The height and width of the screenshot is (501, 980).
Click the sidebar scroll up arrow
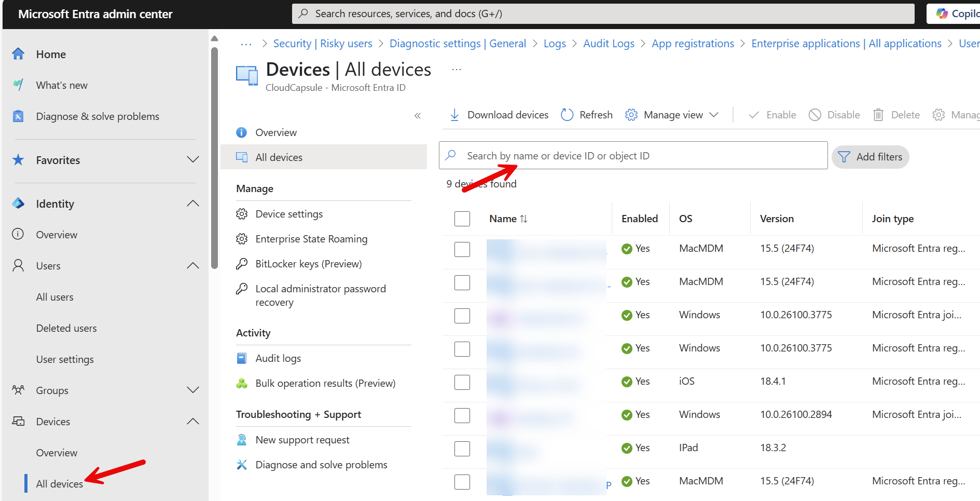tap(214, 38)
